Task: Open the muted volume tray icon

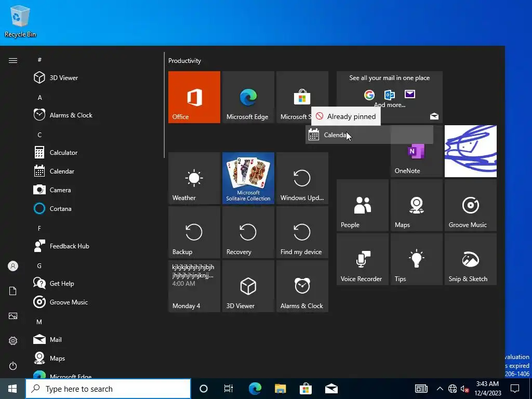Action: pyautogui.click(x=464, y=389)
